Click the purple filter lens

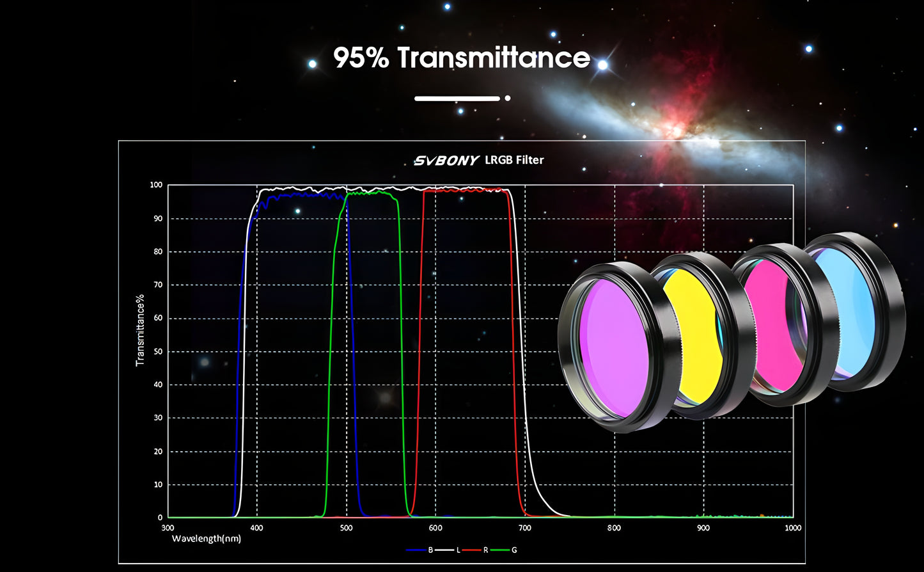(x=614, y=349)
